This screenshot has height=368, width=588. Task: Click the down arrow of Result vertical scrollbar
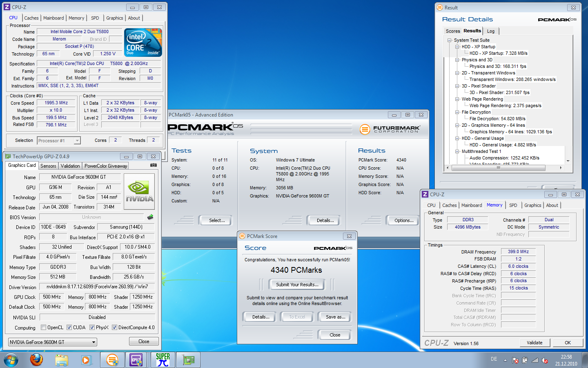[x=568, y=161]
